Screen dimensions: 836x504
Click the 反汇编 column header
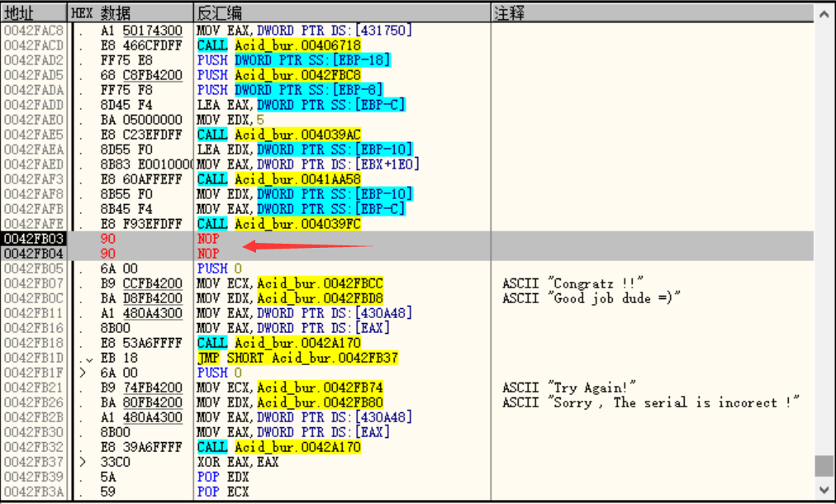342,12
